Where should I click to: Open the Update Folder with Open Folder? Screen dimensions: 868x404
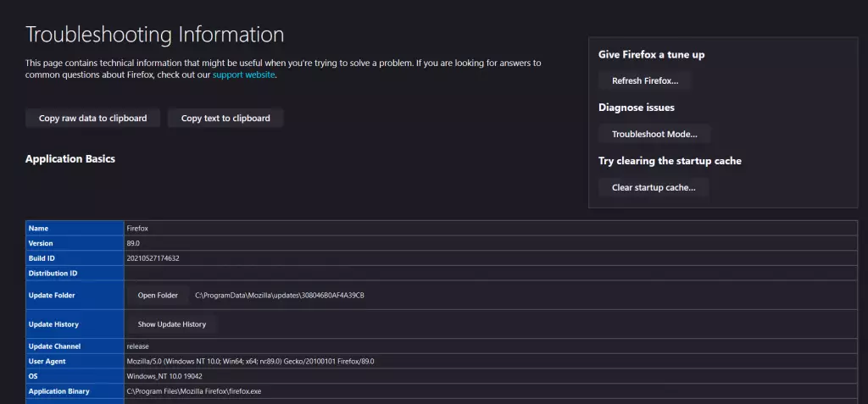(x=158, y=295)
